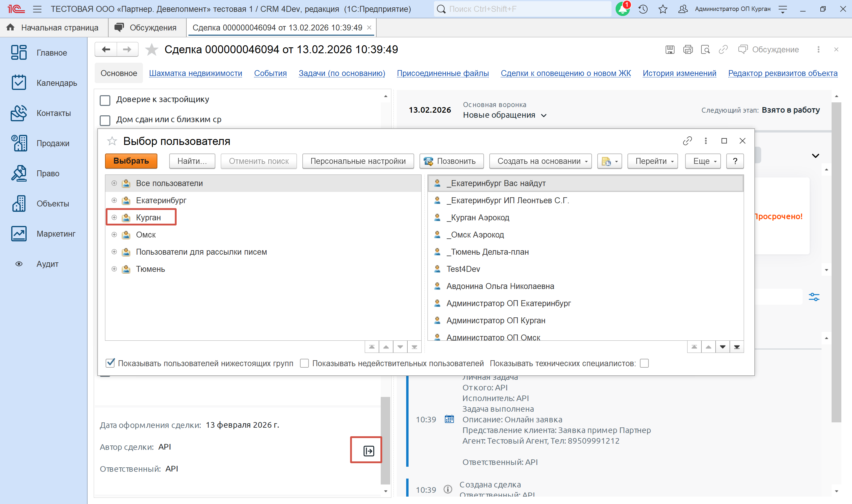Image resolution: width=852 pixels, height=504 pixels.
Task: Open the Создать на основании dropdown
Action: click(540, 161)
